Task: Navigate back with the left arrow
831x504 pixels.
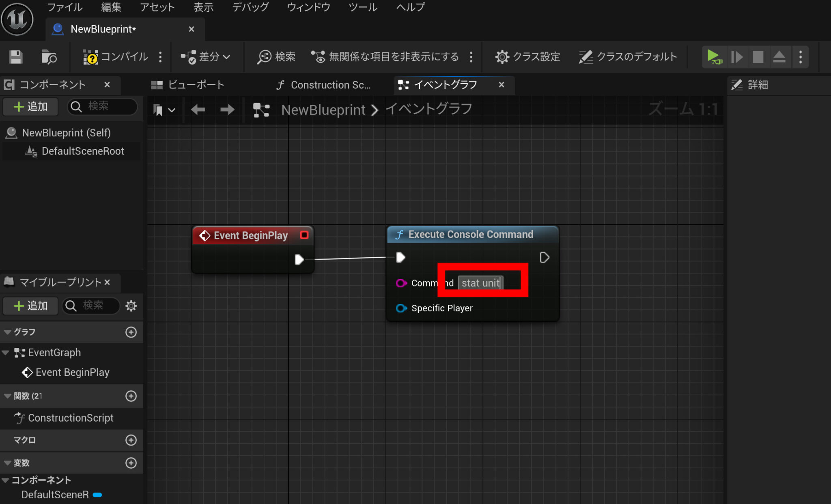Action: pos(198,110)
